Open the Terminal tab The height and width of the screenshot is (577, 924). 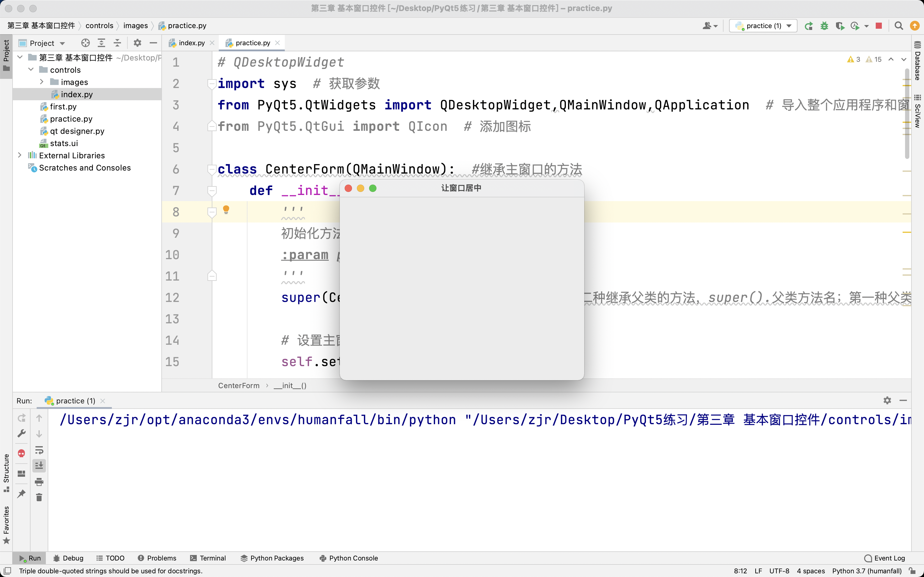pyautogui.click(x=208, y=558)
